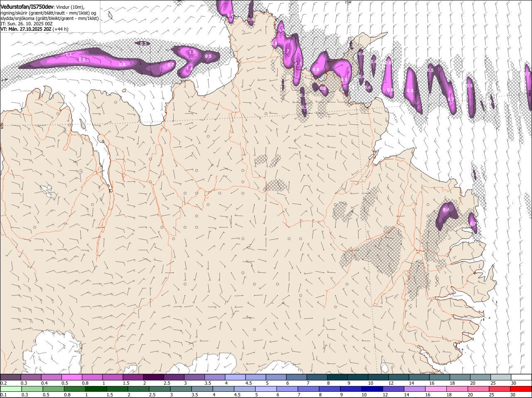Pick the green legend swatch between 0.3 and 0.5

[x=33, y=389]
